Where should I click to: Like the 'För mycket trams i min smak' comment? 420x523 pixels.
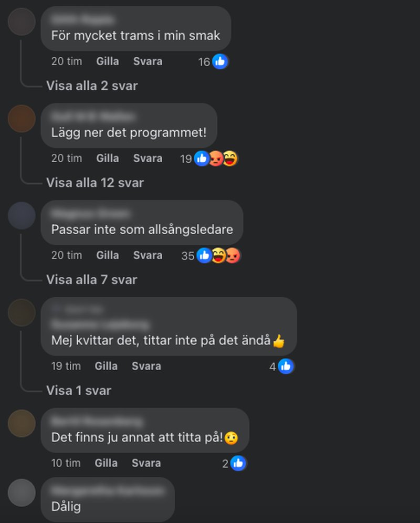[108, 61]
